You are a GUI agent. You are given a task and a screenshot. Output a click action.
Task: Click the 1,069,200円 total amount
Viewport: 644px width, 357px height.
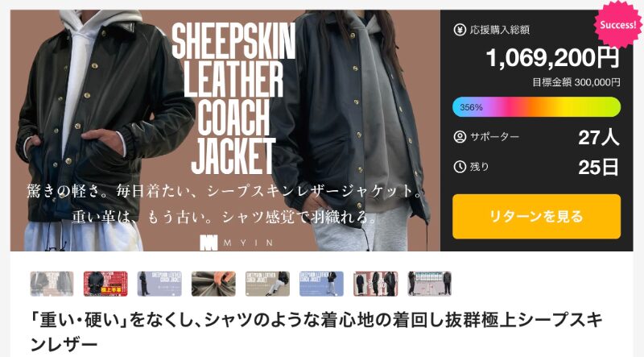[x=552, y=57]
